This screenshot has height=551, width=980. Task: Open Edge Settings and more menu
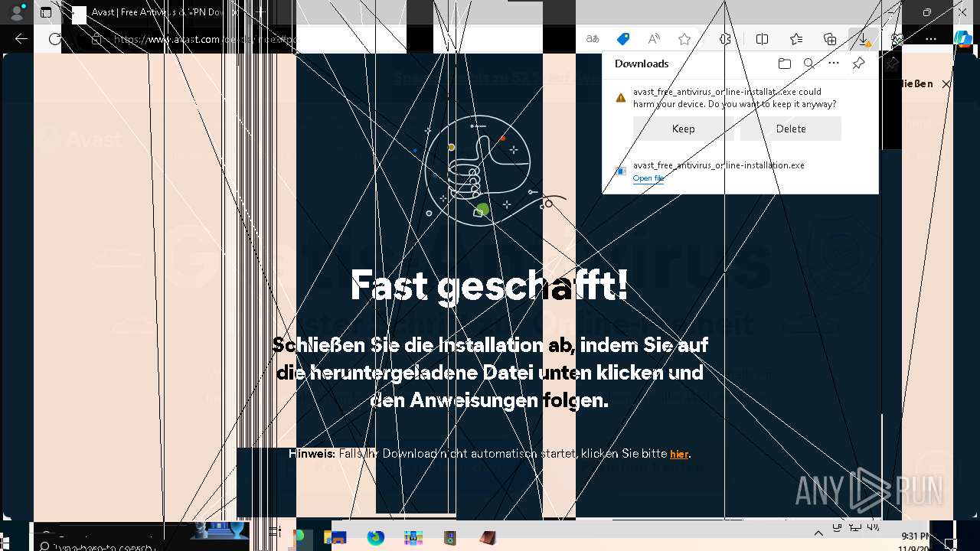pyautogui.click(x=931, y=39)
